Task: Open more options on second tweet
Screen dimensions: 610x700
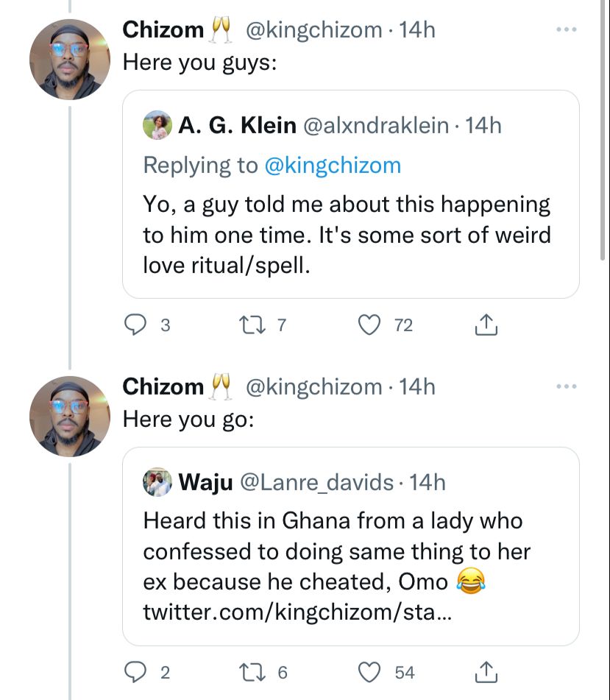Action: 566,387
